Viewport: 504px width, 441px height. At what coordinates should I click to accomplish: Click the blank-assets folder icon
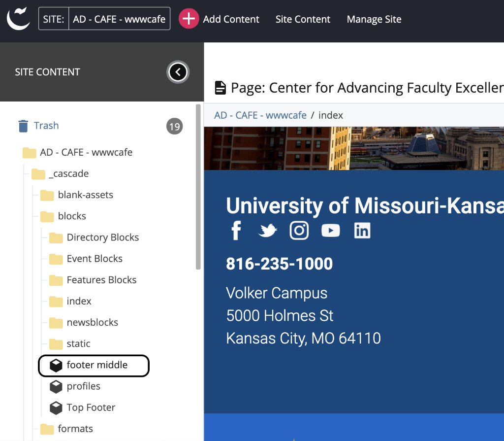coord(47,195)
